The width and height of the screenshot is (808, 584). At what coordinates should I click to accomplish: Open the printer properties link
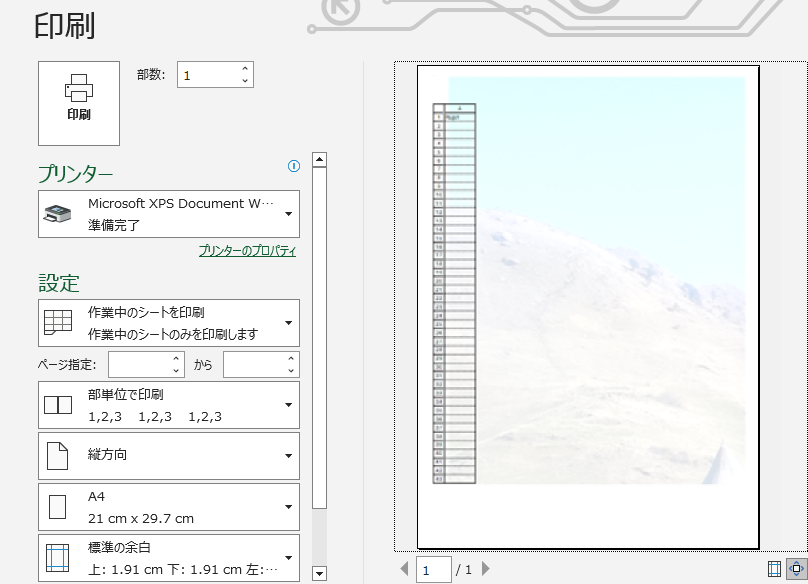point(247,251)
